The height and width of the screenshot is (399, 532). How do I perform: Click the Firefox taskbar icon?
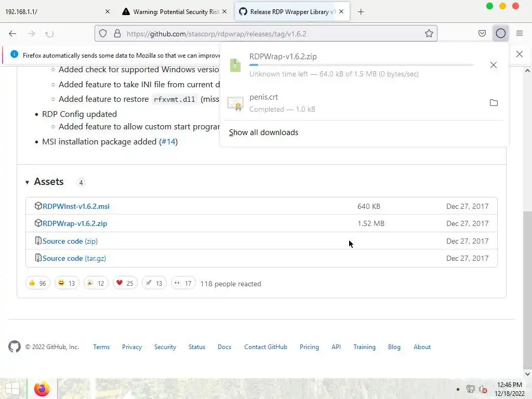[x=42, y=389]
